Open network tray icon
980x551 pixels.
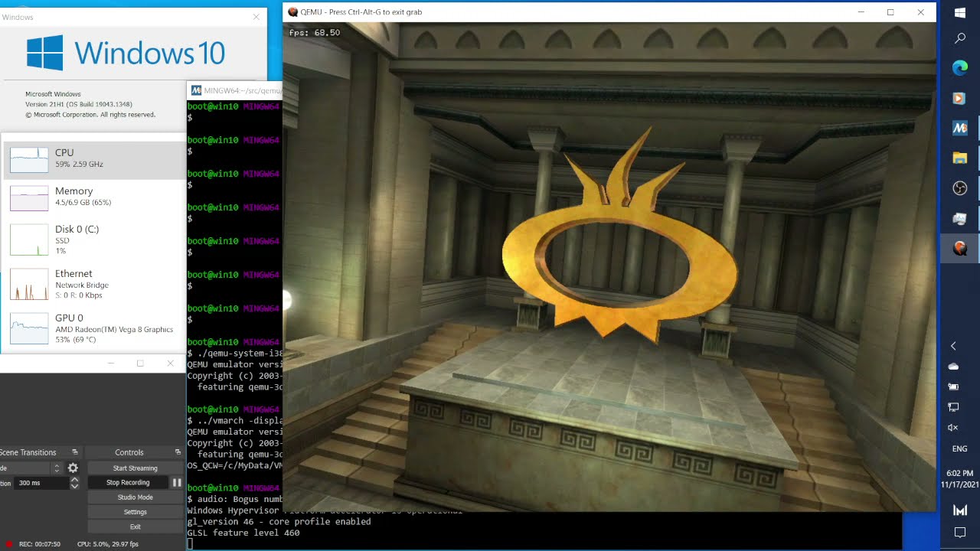(x=953, y=407)
